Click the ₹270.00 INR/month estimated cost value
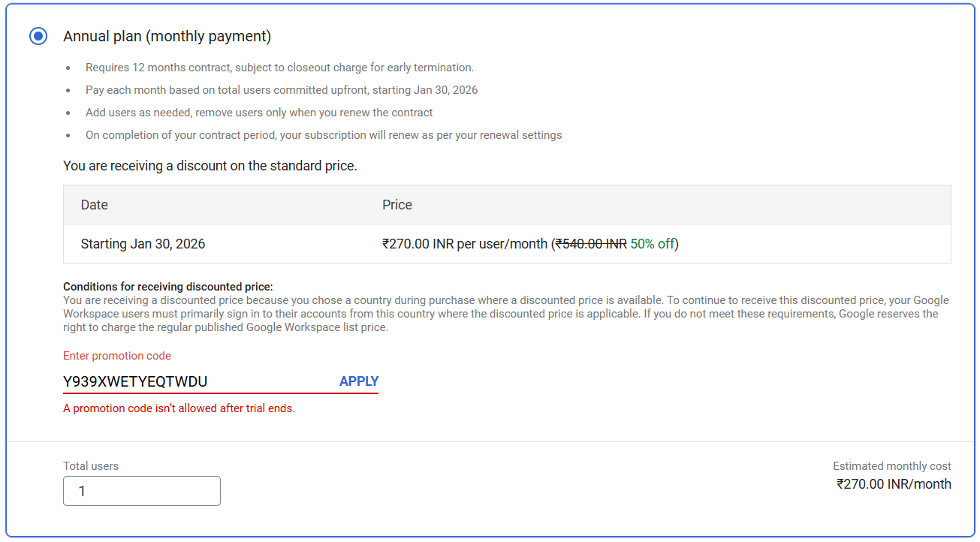The image size is (980, 542). tap(894, 484)
